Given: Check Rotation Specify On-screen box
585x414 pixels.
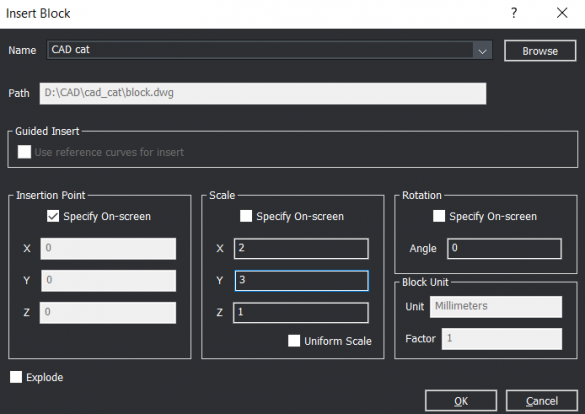Looking at the screenshot, I should click(x=439, y=216).
